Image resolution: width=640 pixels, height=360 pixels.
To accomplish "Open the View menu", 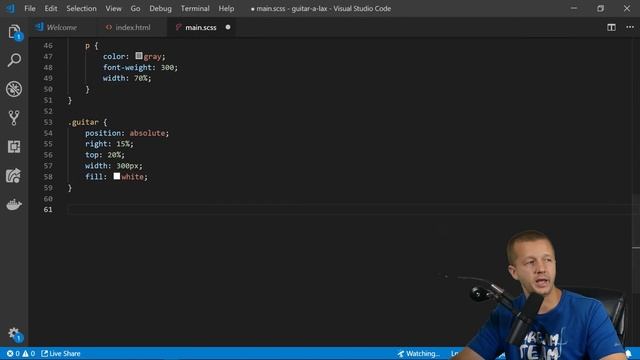I will tap(113, 8).
